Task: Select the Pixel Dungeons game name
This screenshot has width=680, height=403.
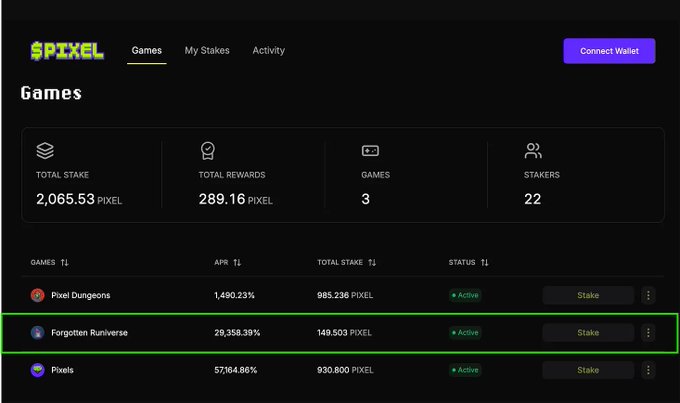Action: [81, 295]
